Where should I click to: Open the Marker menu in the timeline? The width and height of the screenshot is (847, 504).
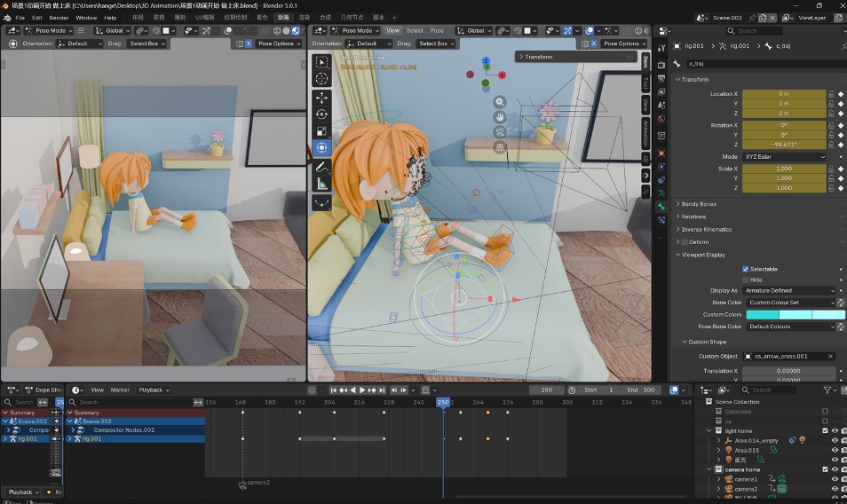click(x=120, y=390)
